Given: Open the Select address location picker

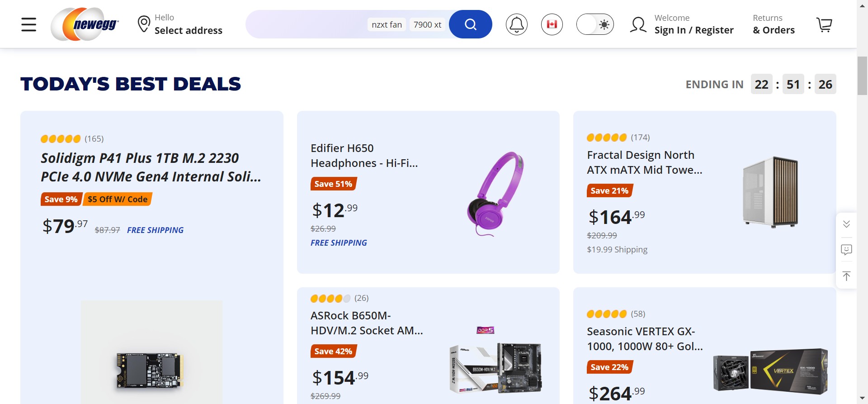Looking at the screenshot, I should (x=180, y=24).
